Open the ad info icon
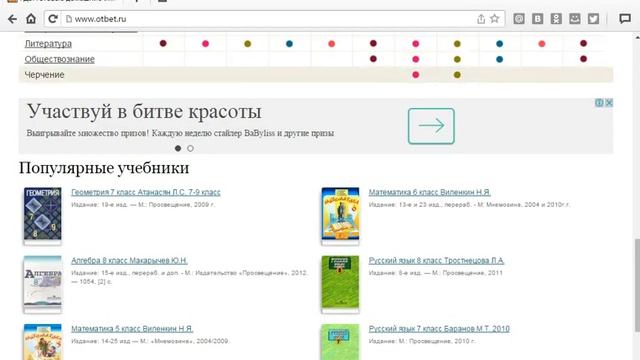 [x=599, y=102]
